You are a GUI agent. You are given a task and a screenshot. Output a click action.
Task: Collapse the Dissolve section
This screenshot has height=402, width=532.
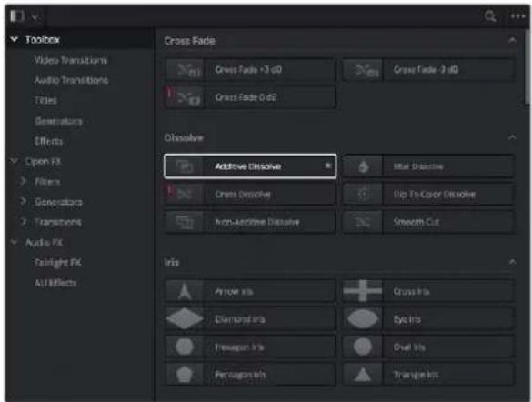coord(512,137)
